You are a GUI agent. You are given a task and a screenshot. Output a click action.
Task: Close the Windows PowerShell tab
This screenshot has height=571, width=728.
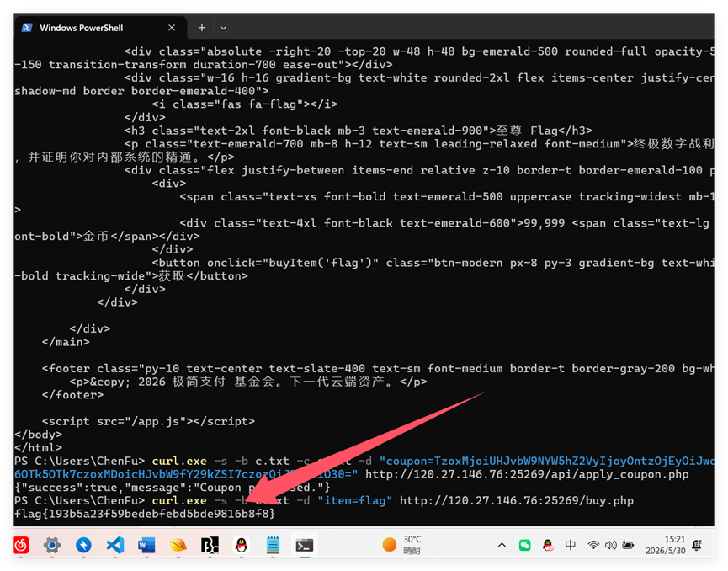pos(172,28)
